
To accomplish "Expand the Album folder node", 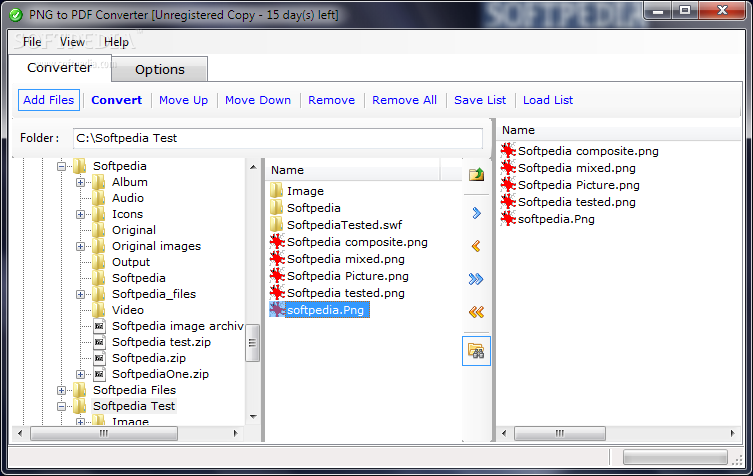I will pyautogui.click(x=81, y=183).
